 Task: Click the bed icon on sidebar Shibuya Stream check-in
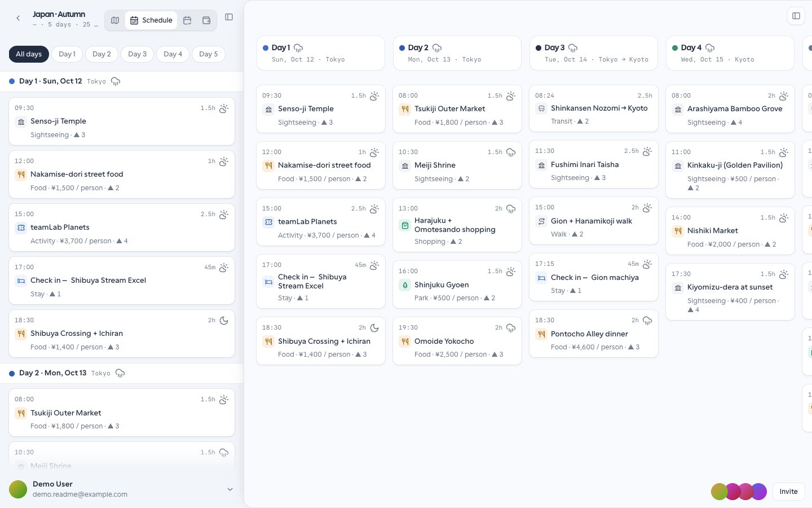(21, 281)
